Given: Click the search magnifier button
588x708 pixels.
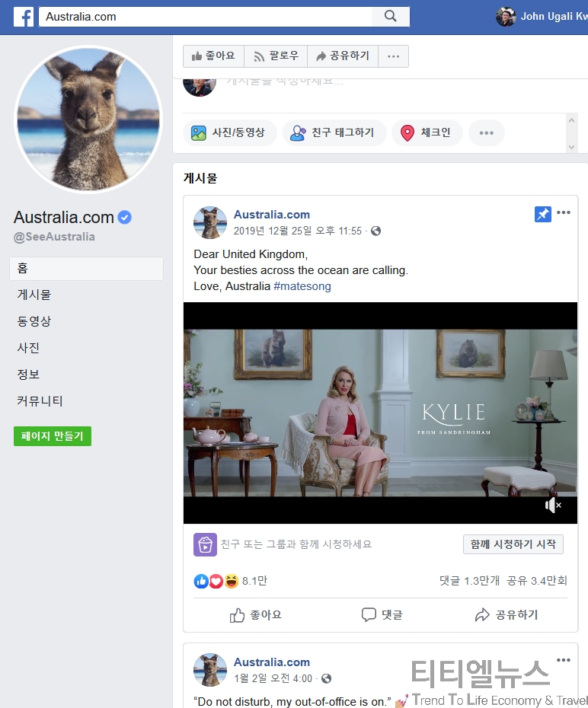Looking at the screenshot, I should [x=391, y=16].
